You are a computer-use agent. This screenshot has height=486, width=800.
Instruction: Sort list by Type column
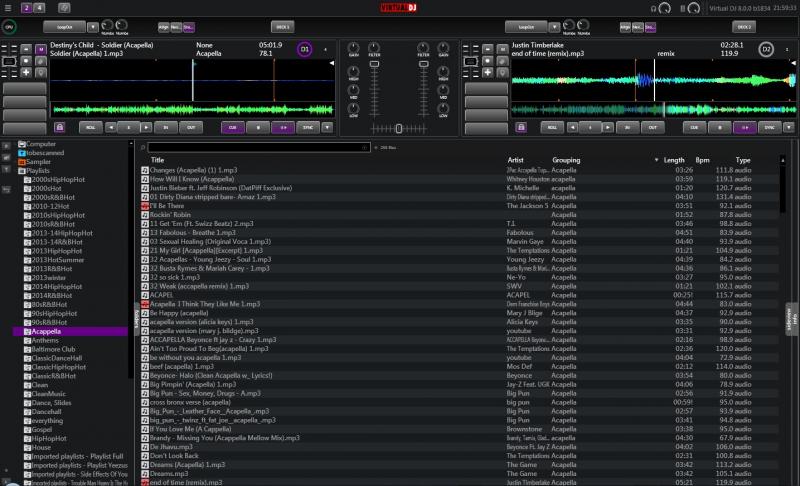[743, 160]
